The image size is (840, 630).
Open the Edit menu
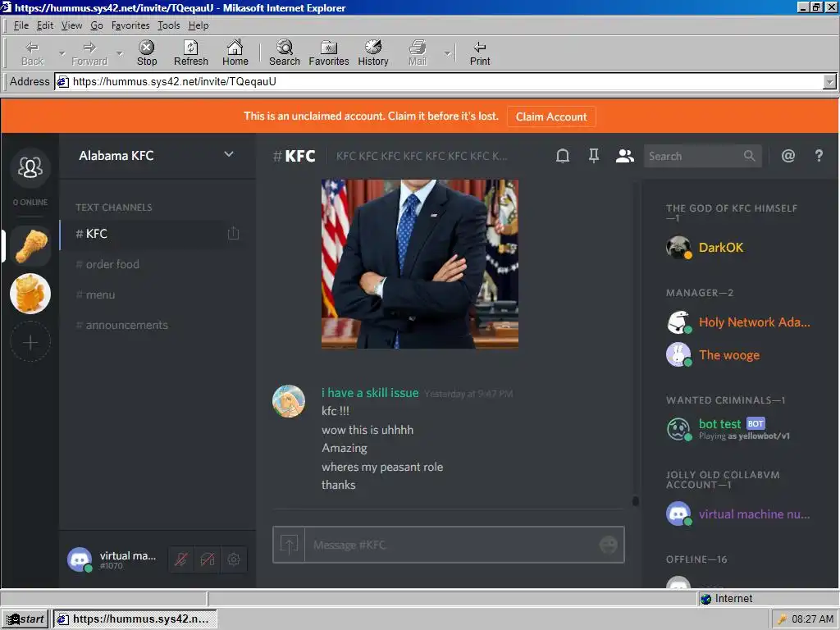tap(45, 25)
